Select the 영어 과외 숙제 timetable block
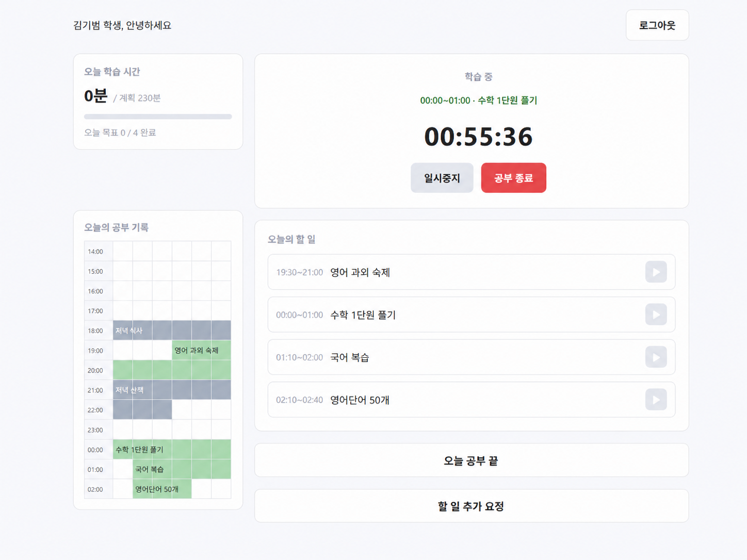Screen dimensions: 747x560 click(x=201, y=351)
